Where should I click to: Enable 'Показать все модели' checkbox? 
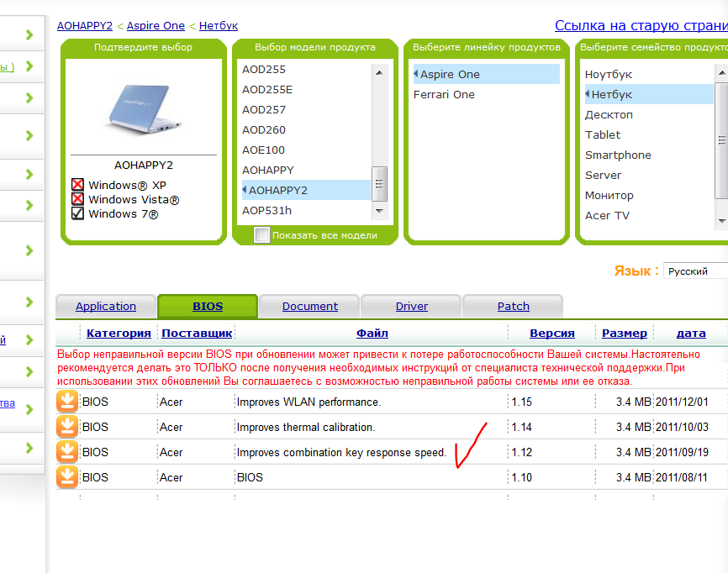pyautogui.click(x=261, y=234)
